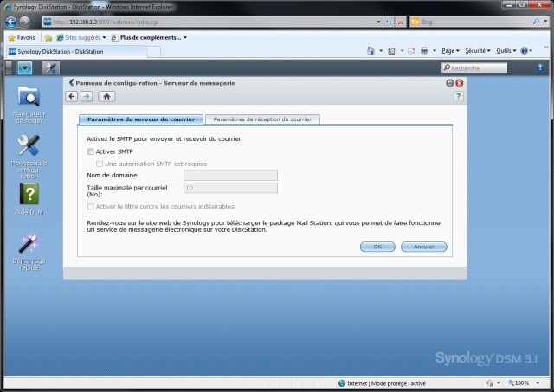Open a new browser tab
The image size is (554, 392).
(154, 52)
